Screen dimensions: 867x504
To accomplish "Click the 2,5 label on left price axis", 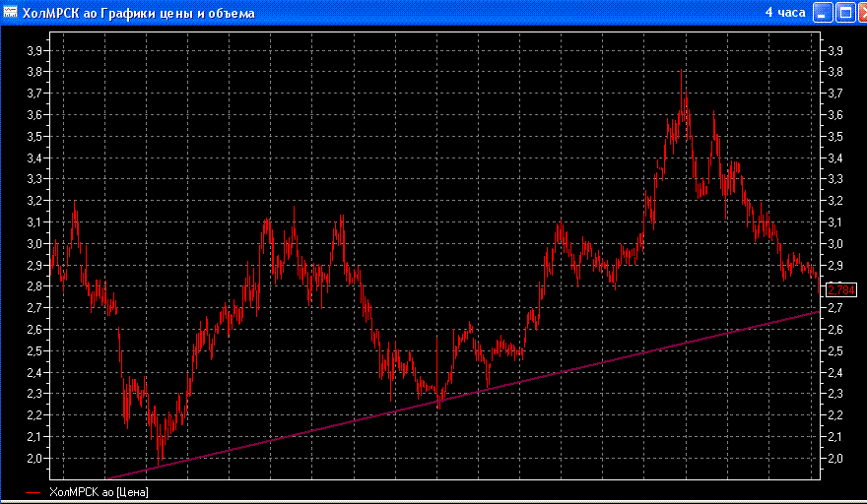I will 34,350.
